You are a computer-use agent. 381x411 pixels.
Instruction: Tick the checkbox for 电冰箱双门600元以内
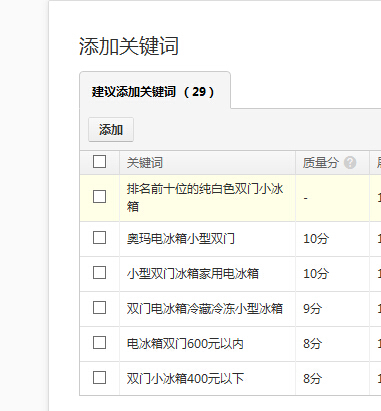99,343
